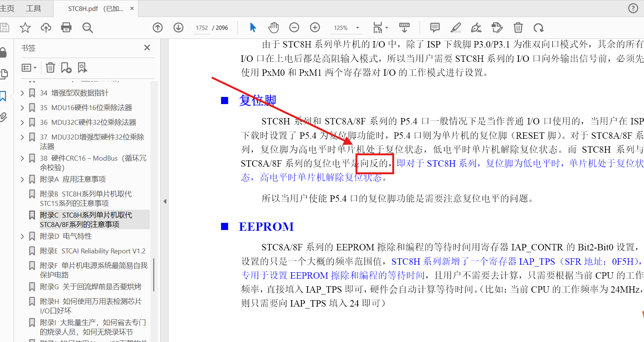The width and height of the screenshot is (644, 342).
Task: Expand chapter 38 硬件CRC16 bookmark
Action: click(x=22, y=158)
